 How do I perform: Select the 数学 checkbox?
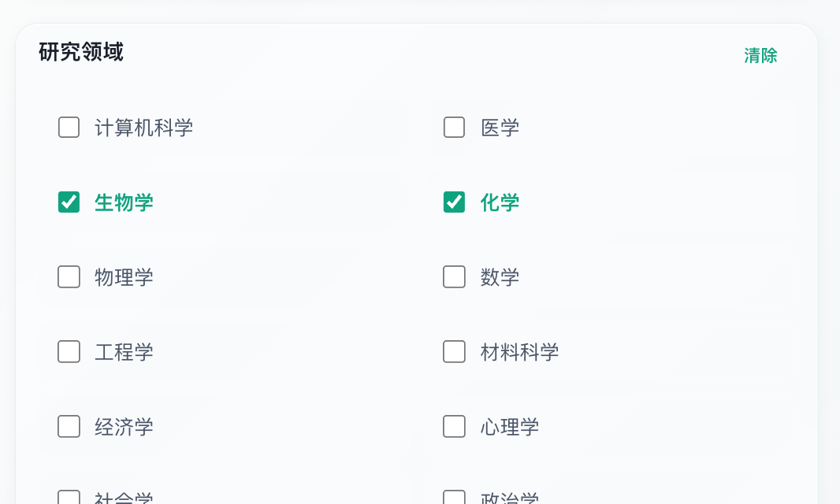coord(454,277)
